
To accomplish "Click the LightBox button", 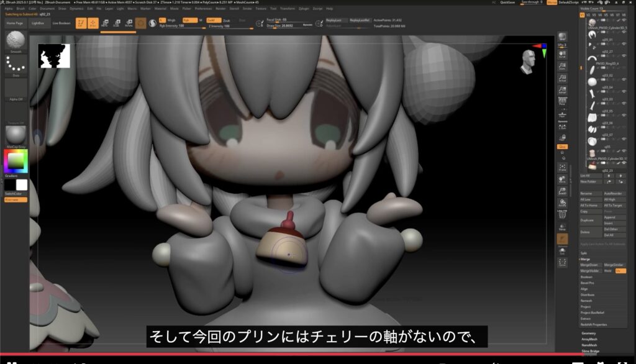I will [x=38, y=23].
